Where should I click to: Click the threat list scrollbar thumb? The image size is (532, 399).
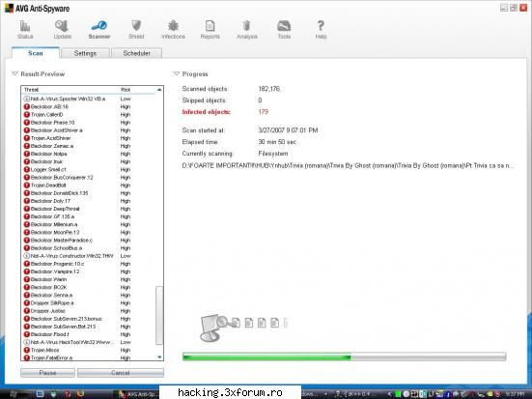click(159, 316)
